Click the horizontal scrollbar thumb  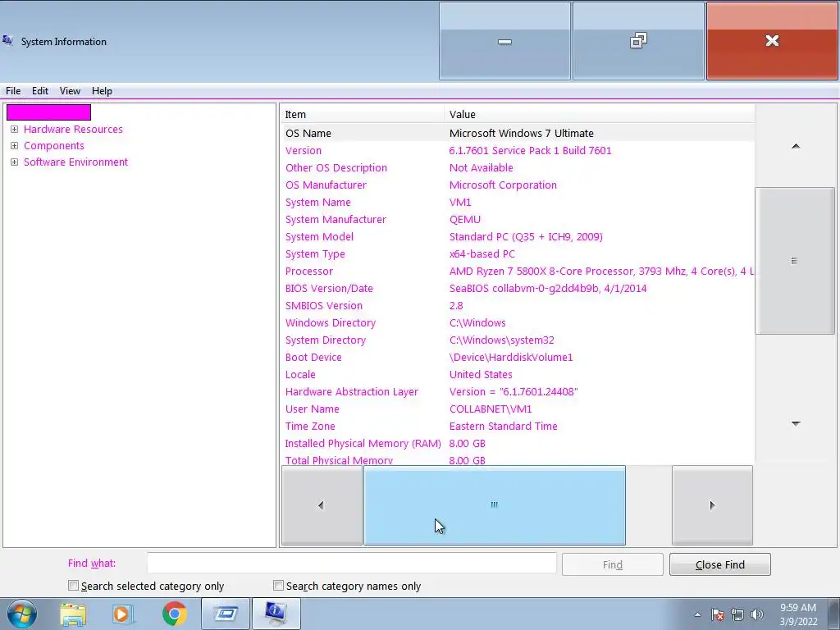(x=495, y=505)
